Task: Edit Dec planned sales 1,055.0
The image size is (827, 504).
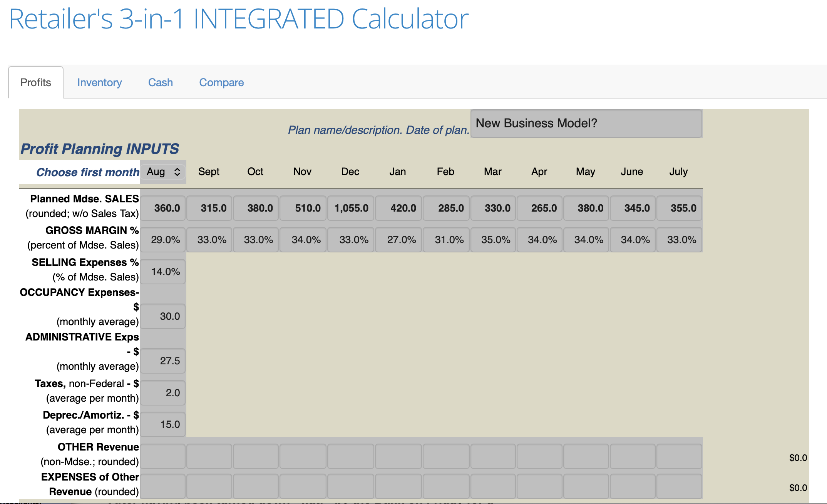Action: click(351, 208)
